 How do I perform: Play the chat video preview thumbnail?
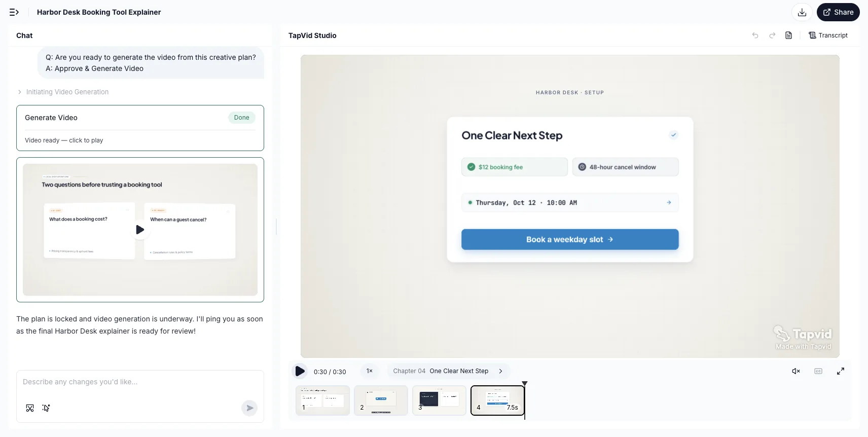(x=140, y=230)
